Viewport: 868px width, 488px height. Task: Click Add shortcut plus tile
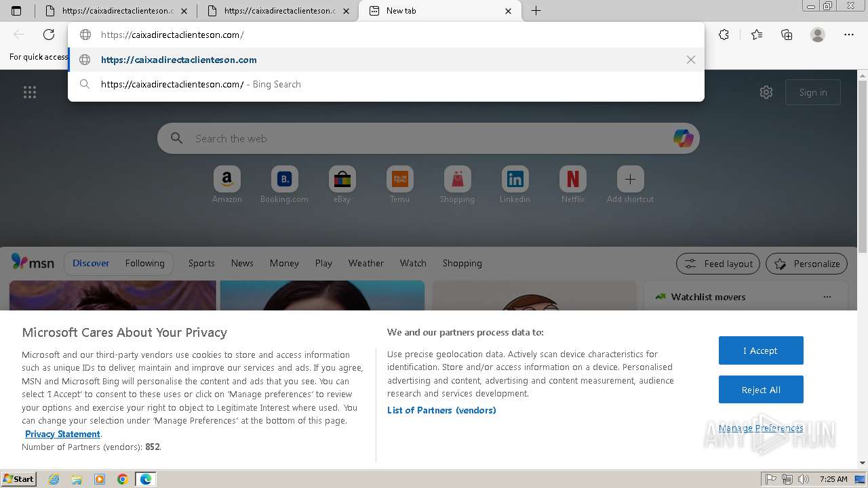[x=631, y=185]
